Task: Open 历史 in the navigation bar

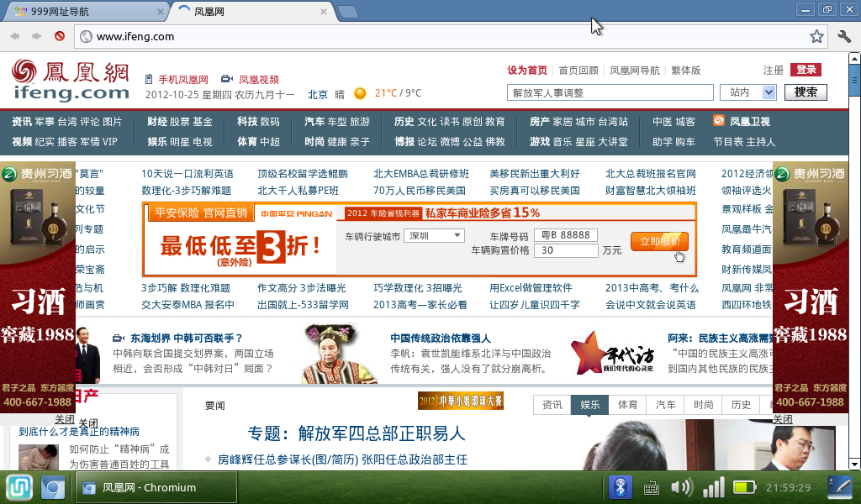Action: 404,121
